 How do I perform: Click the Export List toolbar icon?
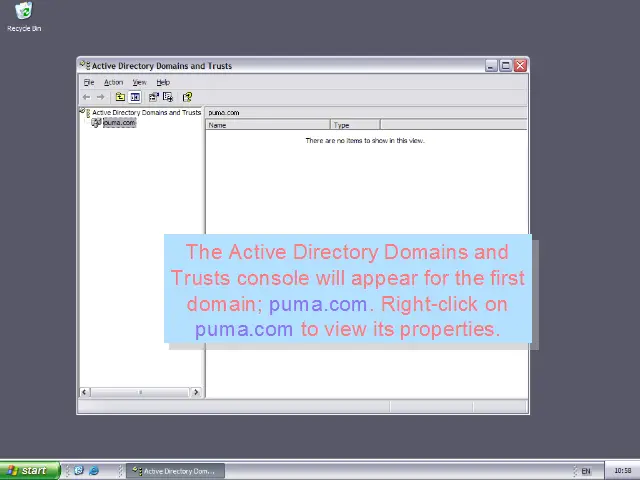[168, 97]
